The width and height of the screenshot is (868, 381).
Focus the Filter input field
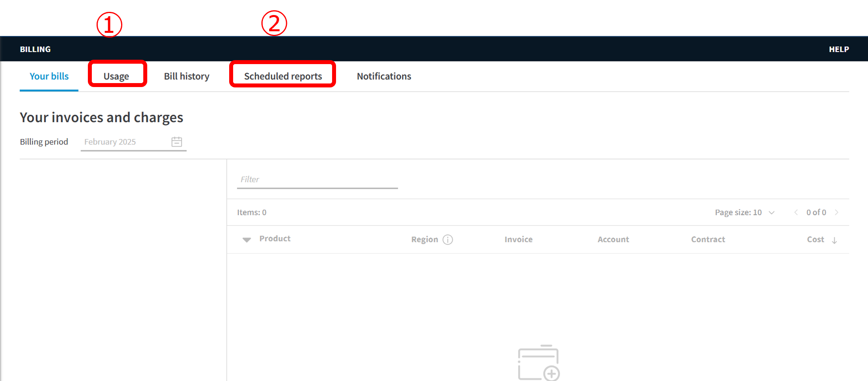tap(317, 180)
